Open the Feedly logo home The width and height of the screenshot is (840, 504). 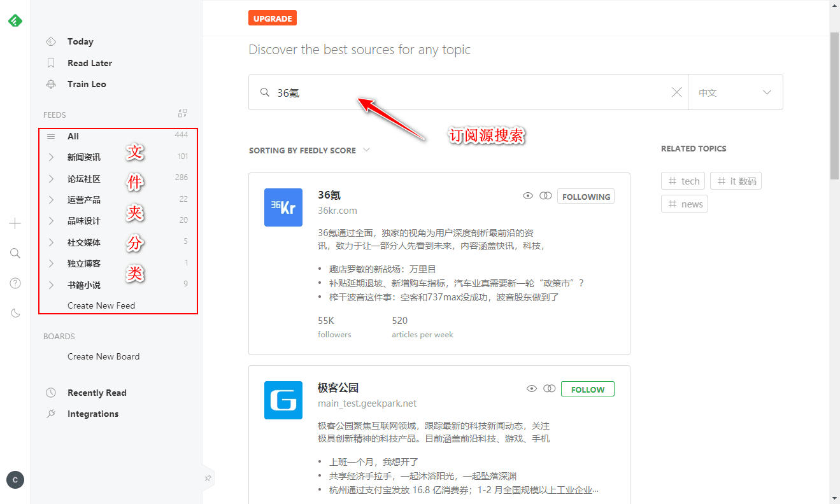[15, 20]
